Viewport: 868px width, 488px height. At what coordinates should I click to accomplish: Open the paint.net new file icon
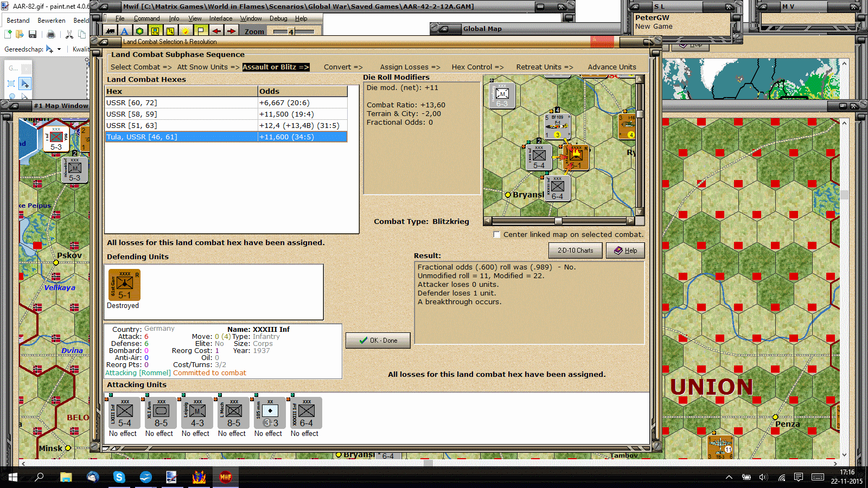coord(8,35)
